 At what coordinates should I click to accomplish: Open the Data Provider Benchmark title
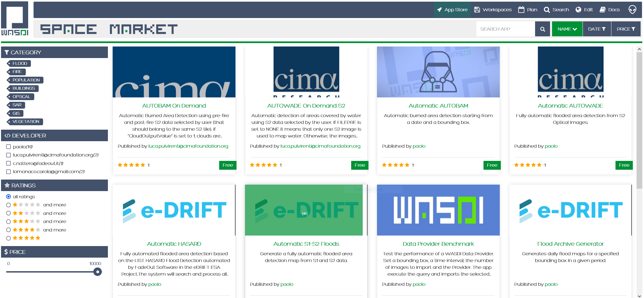(x=438, y=244)
